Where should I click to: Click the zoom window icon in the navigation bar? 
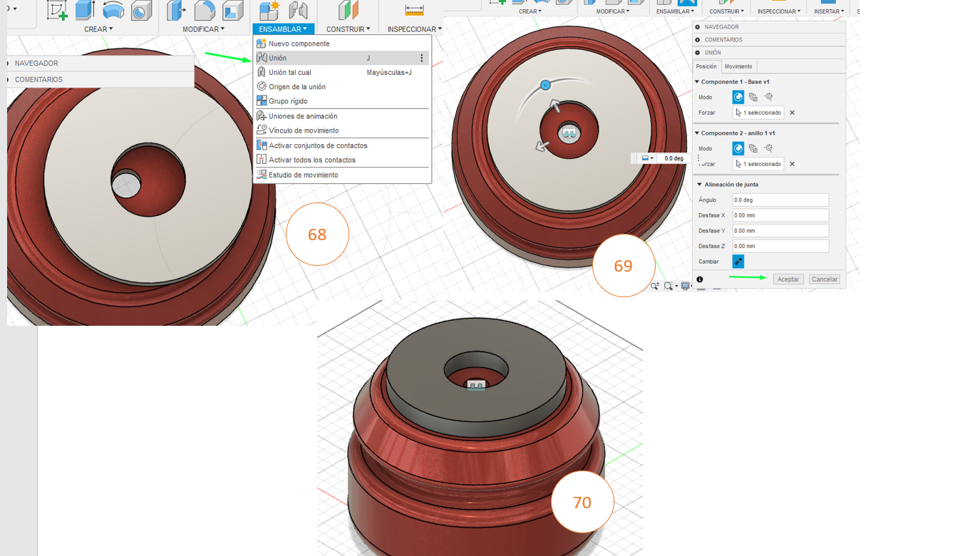(x=669, y=286)
